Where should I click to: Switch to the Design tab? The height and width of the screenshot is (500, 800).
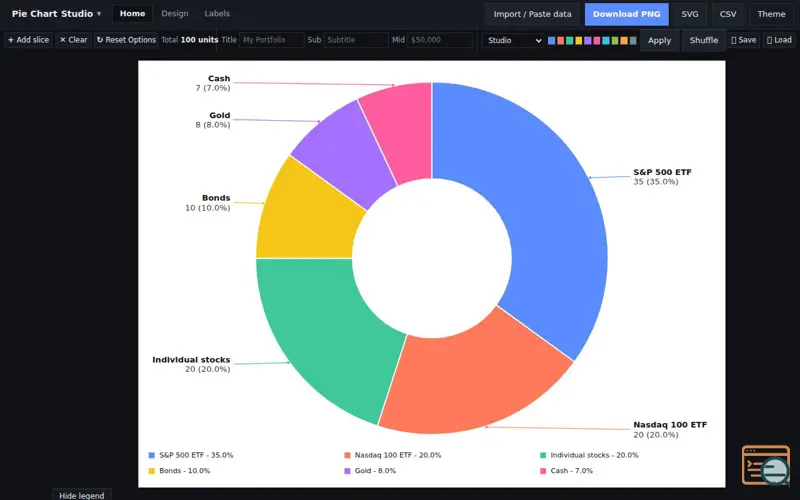pos(174,14)
